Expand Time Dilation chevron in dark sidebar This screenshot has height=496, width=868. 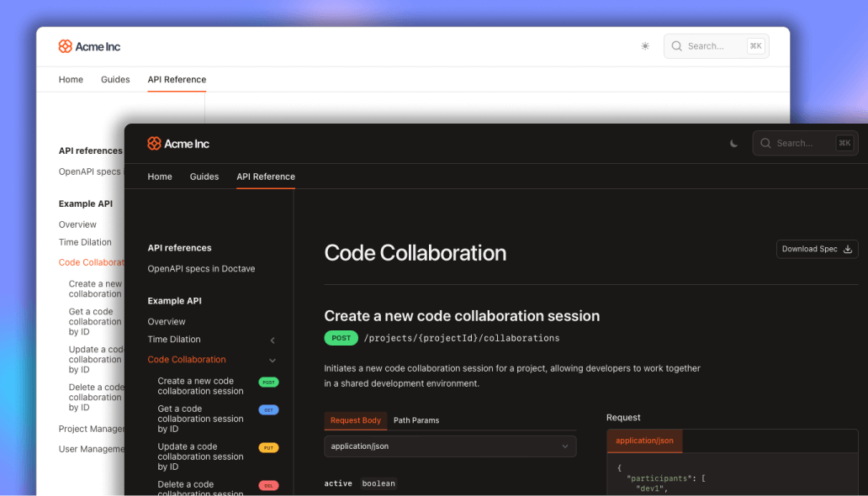pyautogui.click(x=273, y=340)
